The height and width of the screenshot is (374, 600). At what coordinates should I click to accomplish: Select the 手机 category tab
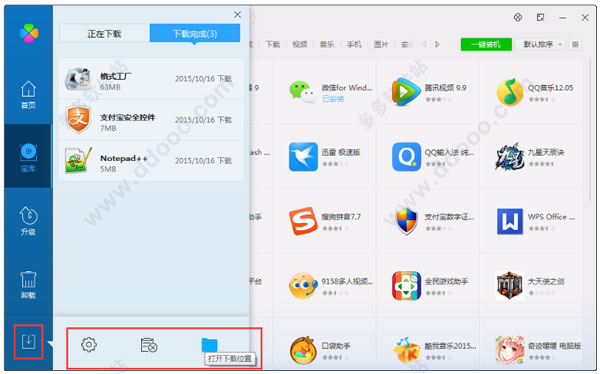click(354, 44)
